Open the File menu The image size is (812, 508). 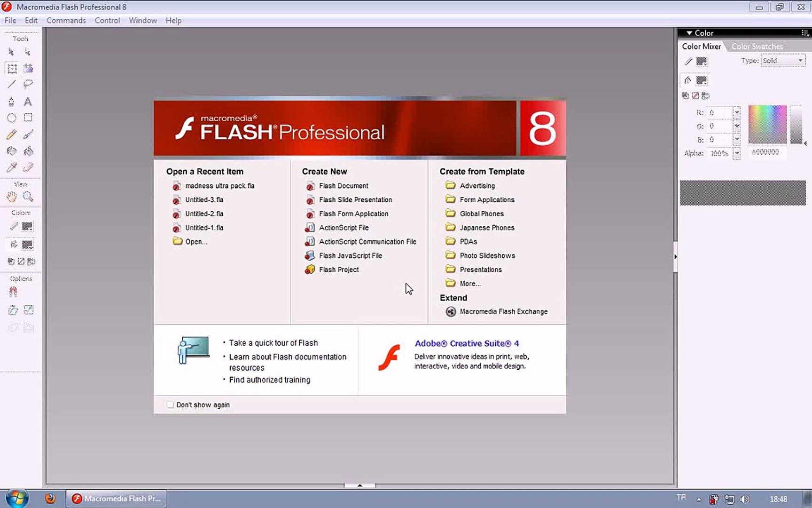tap(10, 20)
